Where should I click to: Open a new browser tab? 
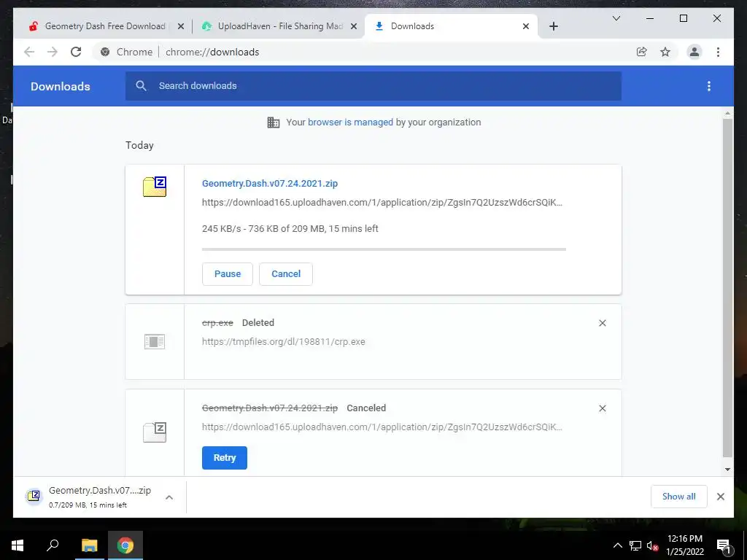click(x=553, y=26)
